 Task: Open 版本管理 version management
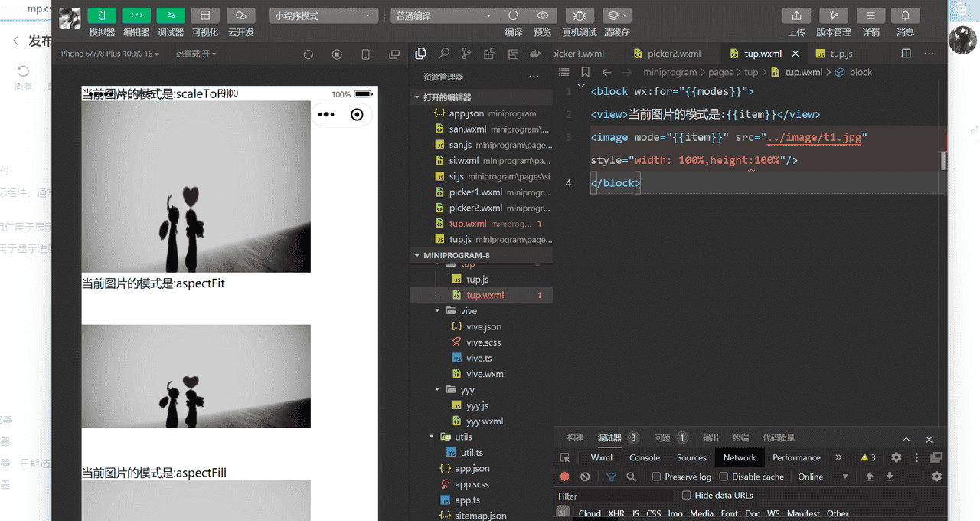pos(833,15)
